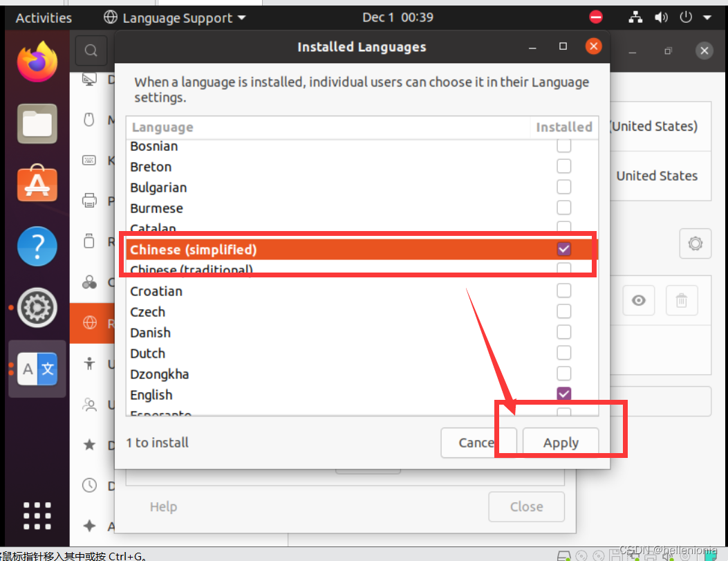728x561 pixels.
Task: Select Users settings icon in sidebar
Action: pyautogui.click(x=90, y=405)
